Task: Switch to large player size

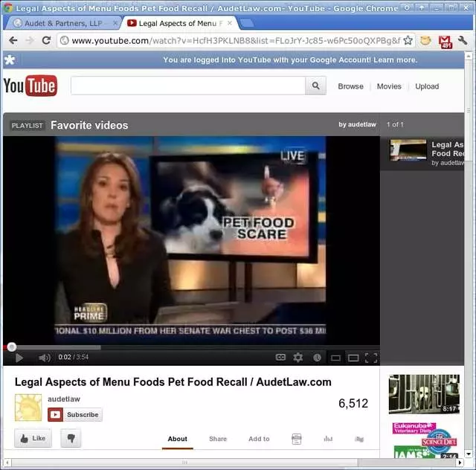Action: tap(353, 358)
